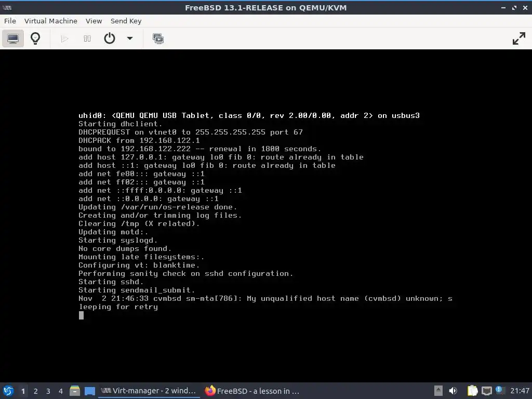Open the Virtual Machine menu

(51, 21)
